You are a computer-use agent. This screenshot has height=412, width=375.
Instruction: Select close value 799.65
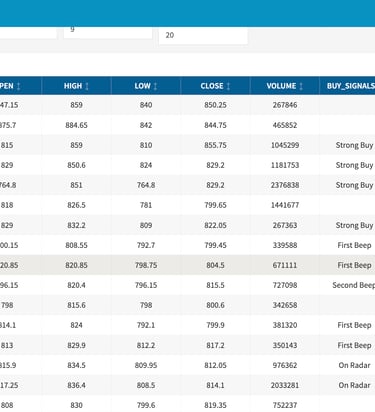pyautogui.click(x=215, y=205)
